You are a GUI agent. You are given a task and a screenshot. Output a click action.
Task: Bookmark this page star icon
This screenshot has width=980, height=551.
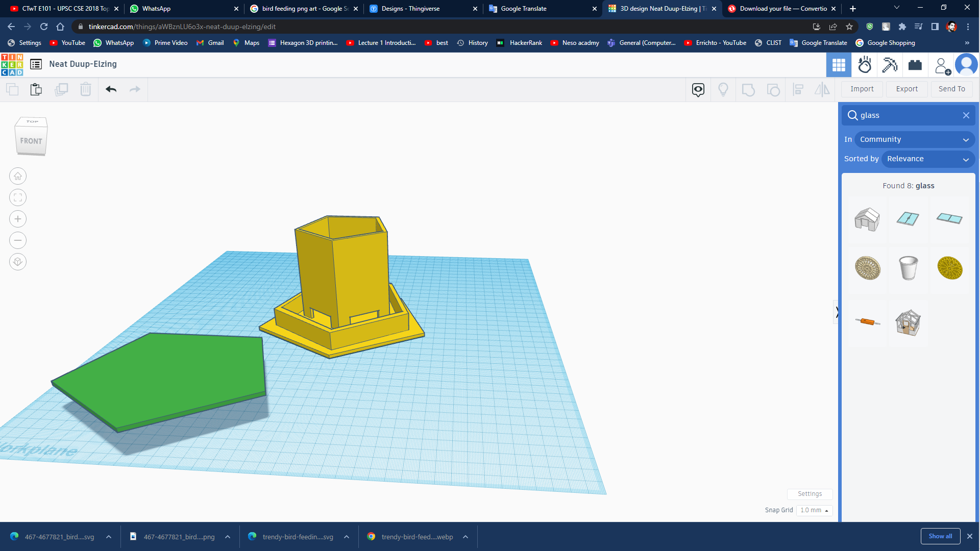[849, 27]
